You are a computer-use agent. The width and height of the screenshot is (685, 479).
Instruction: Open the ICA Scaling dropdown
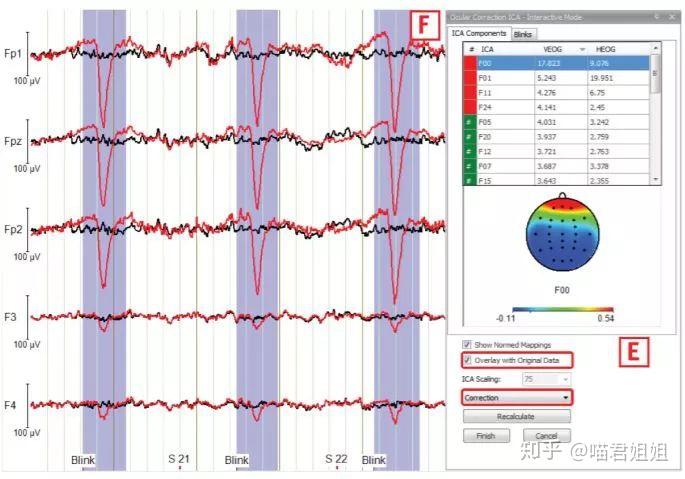click(x=547, y=379)
